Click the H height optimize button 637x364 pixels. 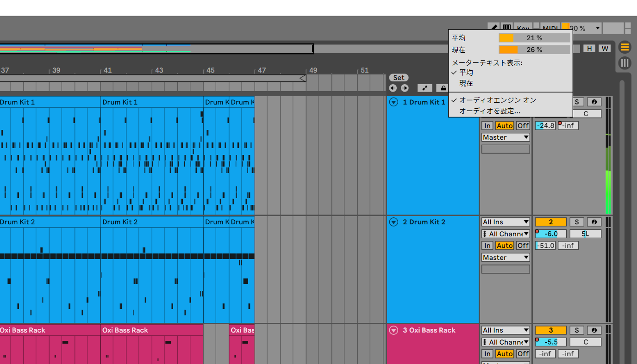pyautogui.click(x=589, y=49)
